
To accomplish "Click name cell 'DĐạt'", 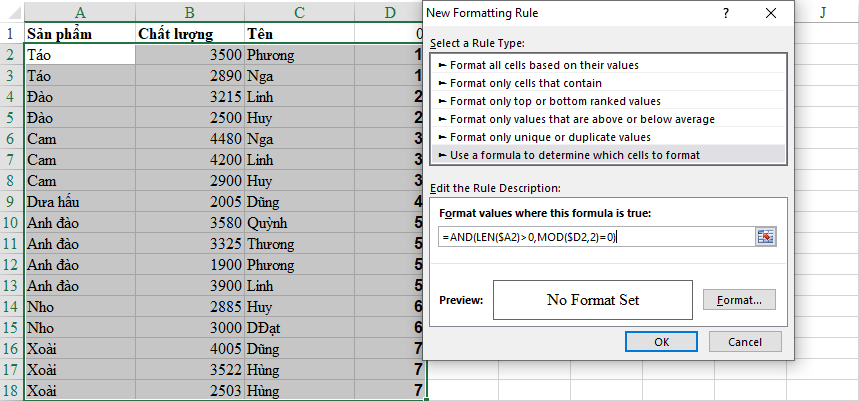I will (299, 328).
